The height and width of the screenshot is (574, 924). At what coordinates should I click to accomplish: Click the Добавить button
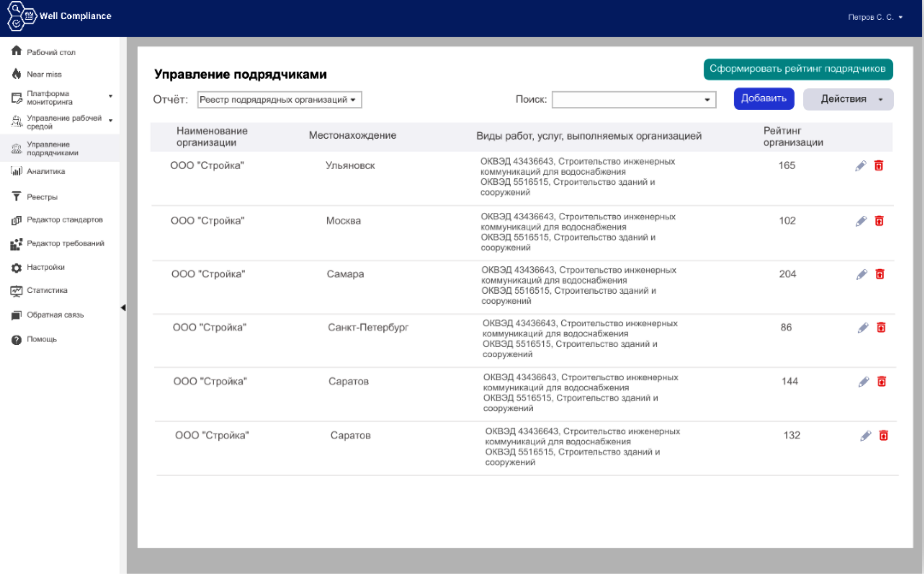pyautogui.click(x=764, y=99)
